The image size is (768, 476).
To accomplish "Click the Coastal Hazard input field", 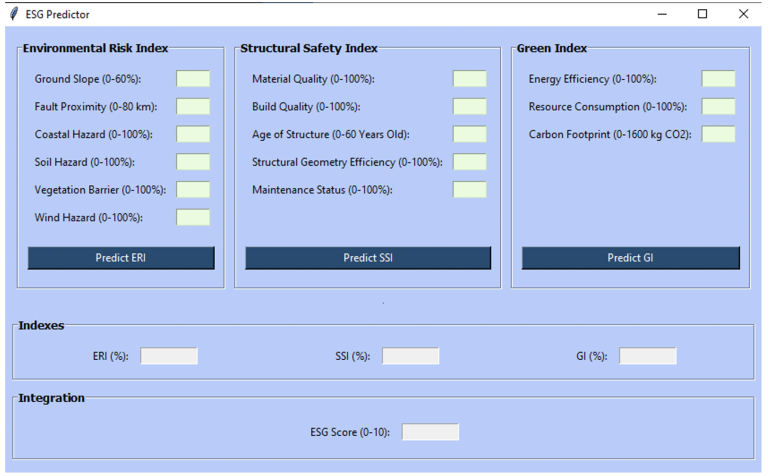I will click(x=193, y=134).
